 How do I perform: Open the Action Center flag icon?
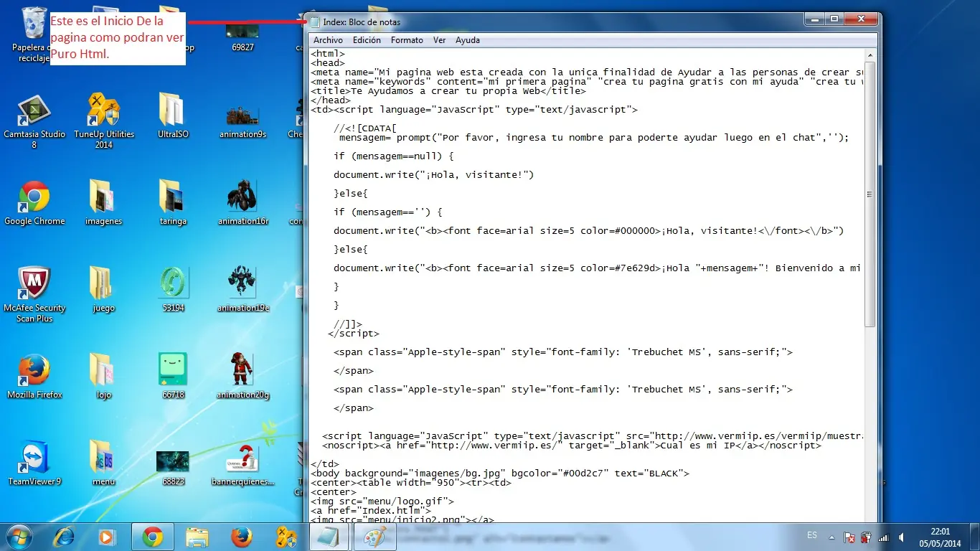(x=849, y=537)
